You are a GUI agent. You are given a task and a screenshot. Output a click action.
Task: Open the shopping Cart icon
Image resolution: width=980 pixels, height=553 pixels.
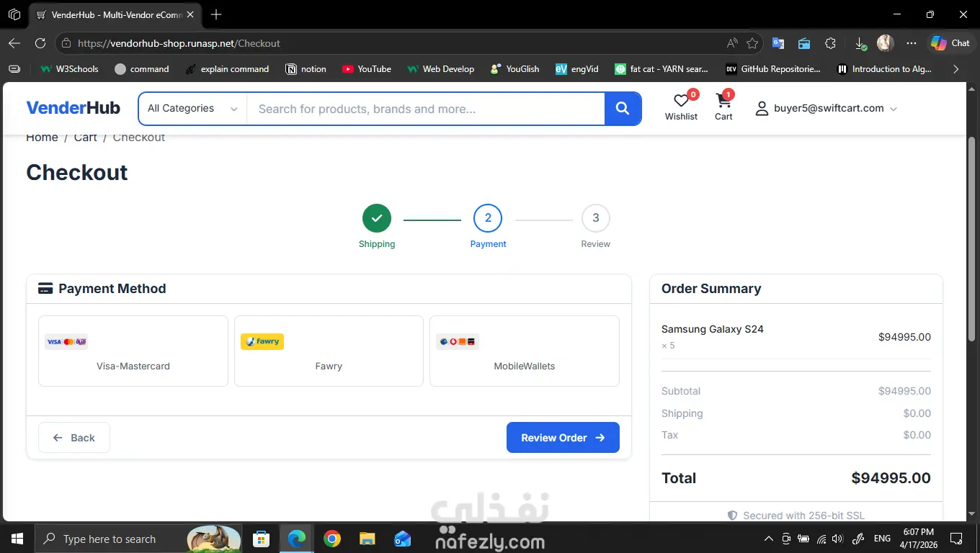(723, 102)
